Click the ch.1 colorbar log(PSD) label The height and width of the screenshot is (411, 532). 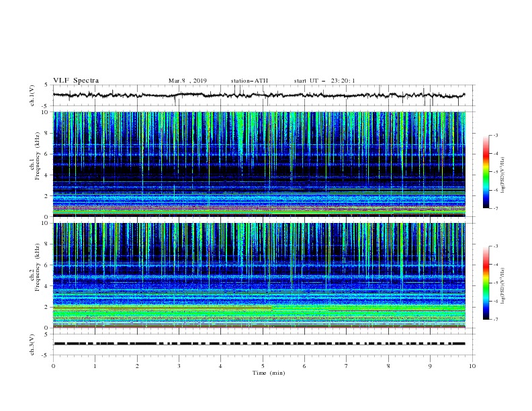click(x=503, y=175)
